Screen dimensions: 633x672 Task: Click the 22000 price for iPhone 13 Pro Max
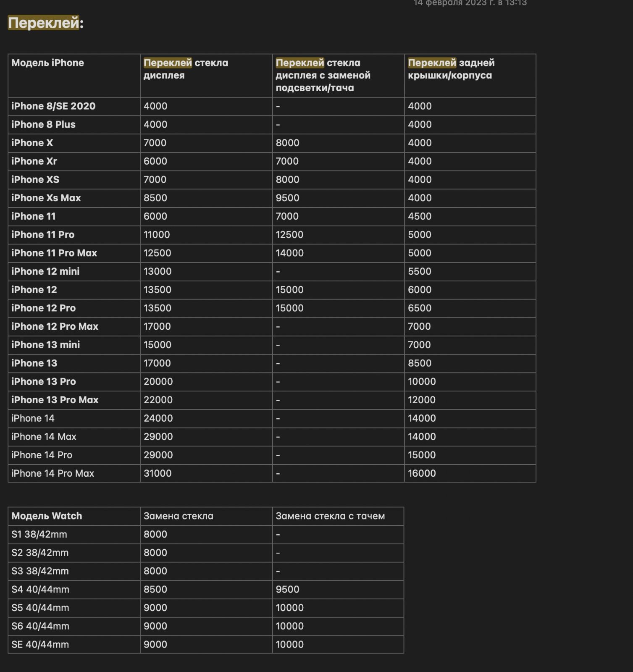(158, 400)
